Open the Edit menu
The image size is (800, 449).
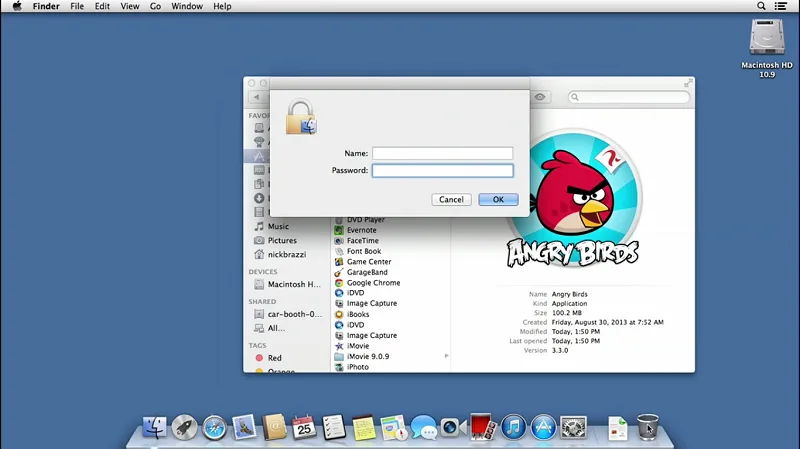point(102,6)
